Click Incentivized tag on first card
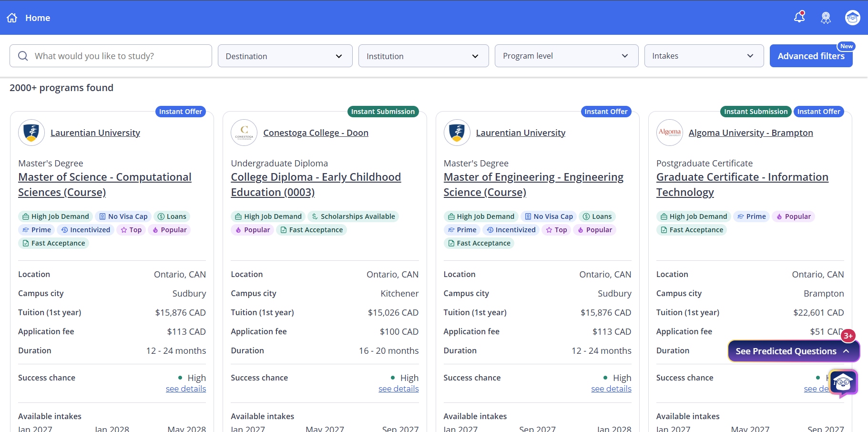This screenshot has height=432, width=868. 85,230
